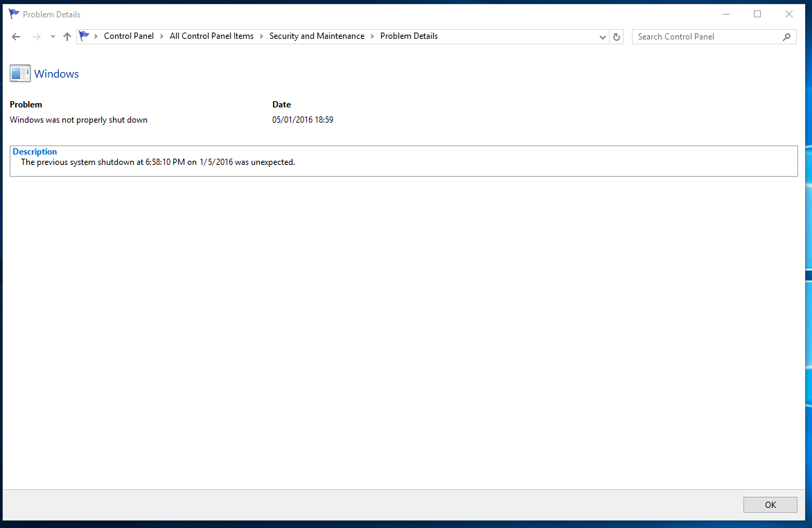Viewport: 812px width, 528px height.
Task: Select 'Windows was not properly shut down' text
Action: coord(79,120)
